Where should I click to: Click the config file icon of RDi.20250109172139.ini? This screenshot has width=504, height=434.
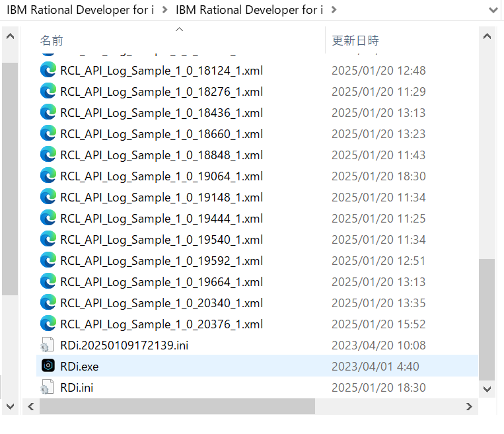pos(48,345)
